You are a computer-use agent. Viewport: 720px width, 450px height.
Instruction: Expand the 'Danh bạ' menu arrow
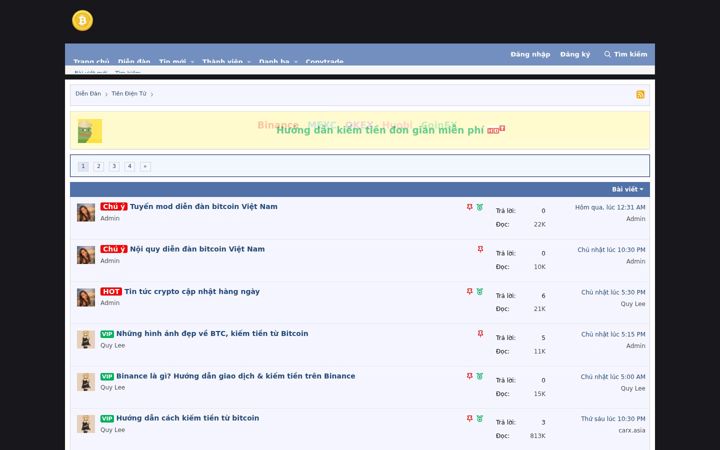pyautogui.click(x=296, y=62)
